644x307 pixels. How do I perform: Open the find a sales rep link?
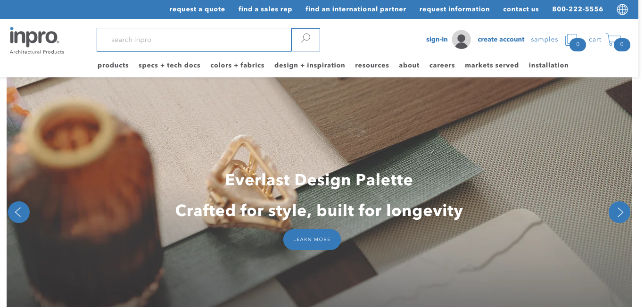(265, 9)
